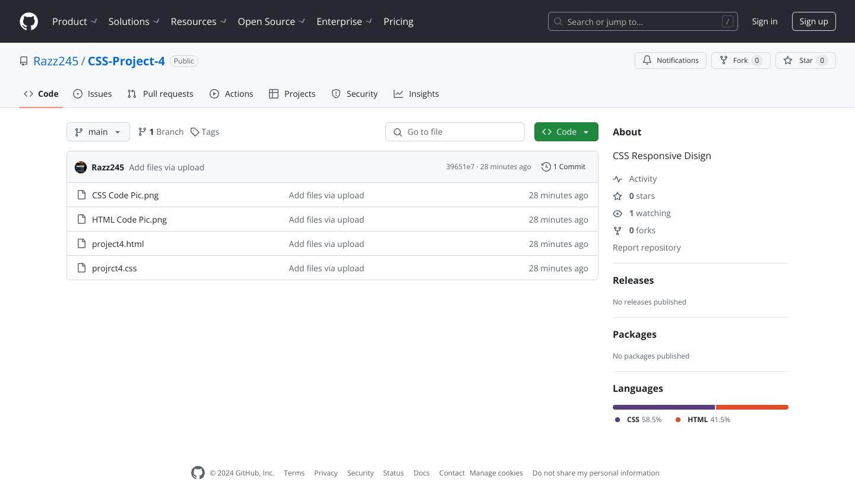
Task: Star the CSS-Project-4 repository
Action: (x=805, y=61)
